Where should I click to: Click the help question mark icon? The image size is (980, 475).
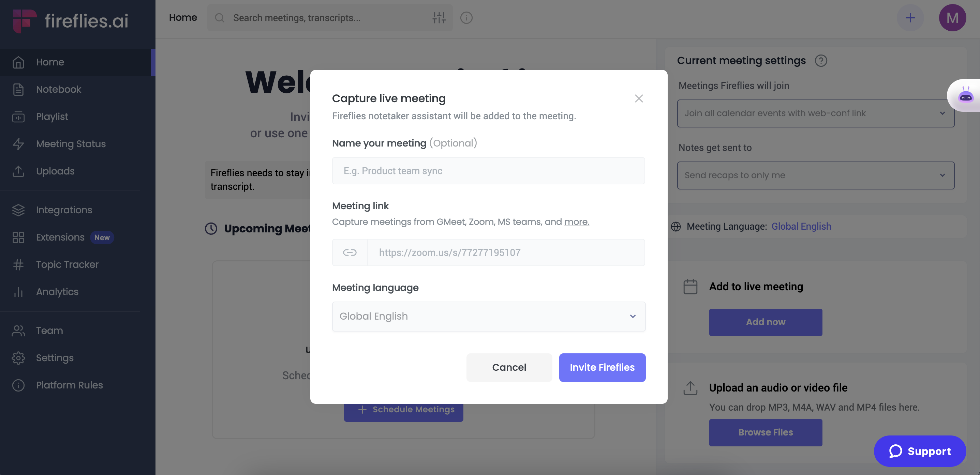[x=821, y=61]
